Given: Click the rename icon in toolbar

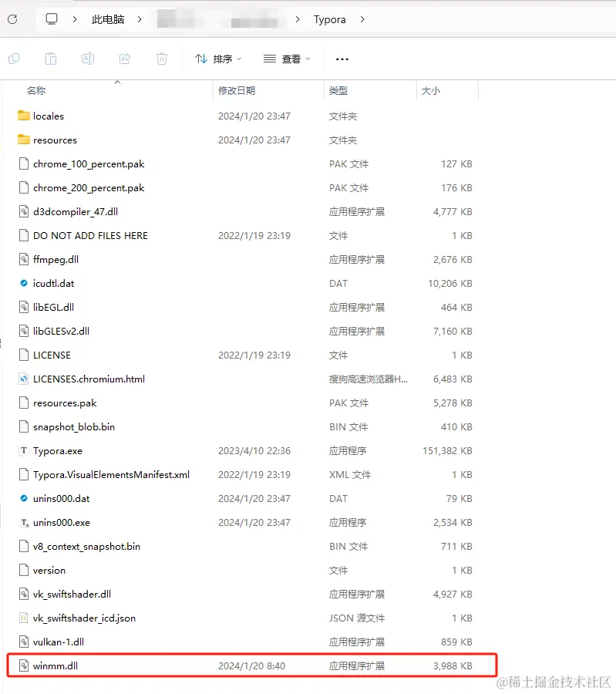Looking at the screenshot, I should click(x=88, y=59).
